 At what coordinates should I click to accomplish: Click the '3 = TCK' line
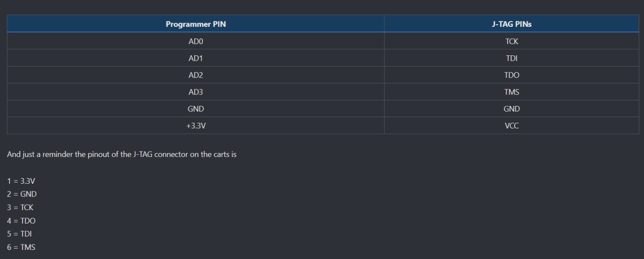(21, 207)
